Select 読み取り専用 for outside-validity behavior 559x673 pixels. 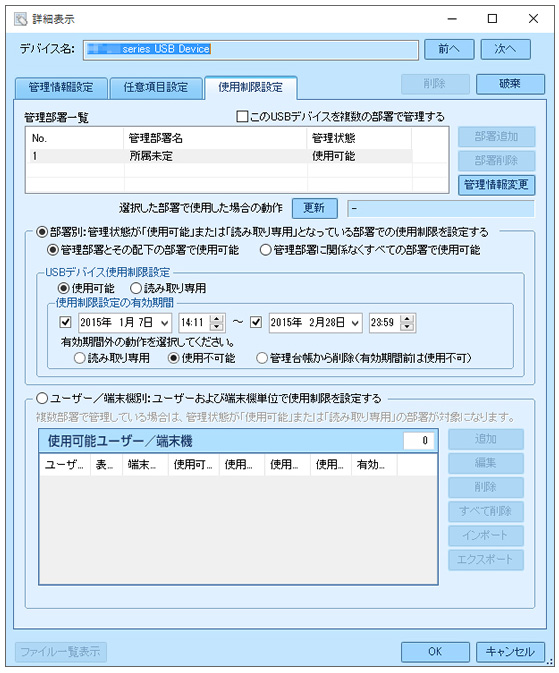[79, 358]
